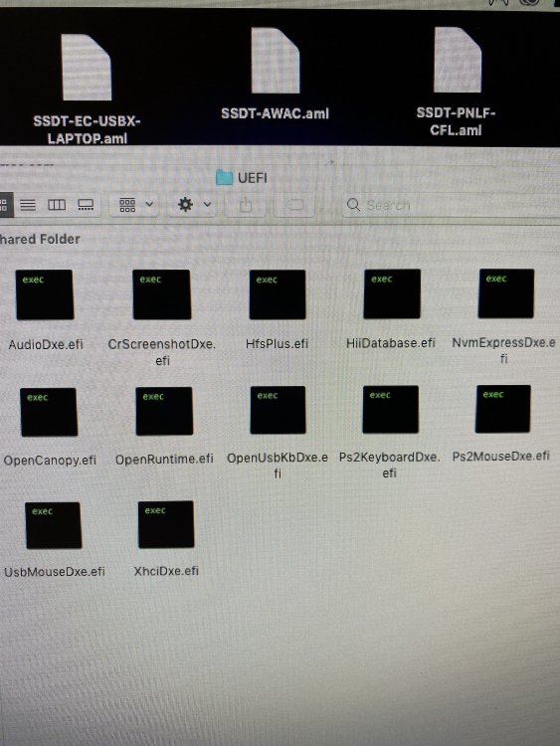Select the SSDT-PNLF-CFL.aml file
Viewport: 560px width, 746px height.
coord(457,82)
